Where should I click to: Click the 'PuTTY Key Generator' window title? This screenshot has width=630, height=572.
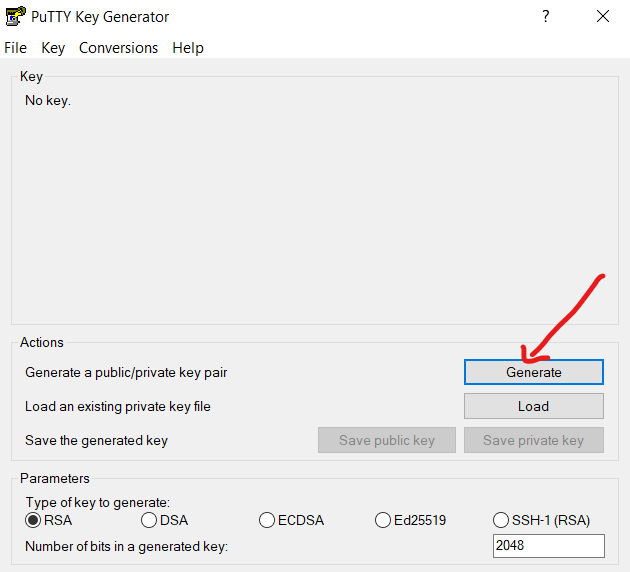[100, 17]
